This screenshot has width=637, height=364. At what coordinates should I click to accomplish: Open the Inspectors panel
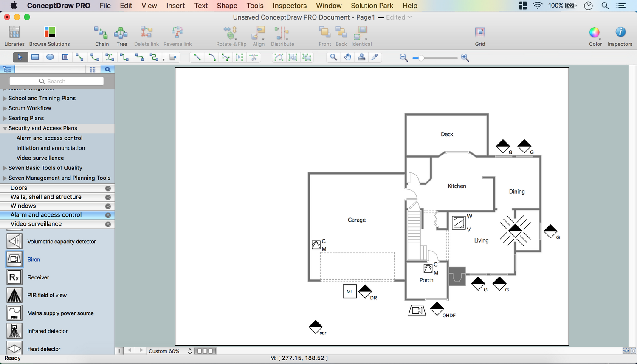(620, 32)
